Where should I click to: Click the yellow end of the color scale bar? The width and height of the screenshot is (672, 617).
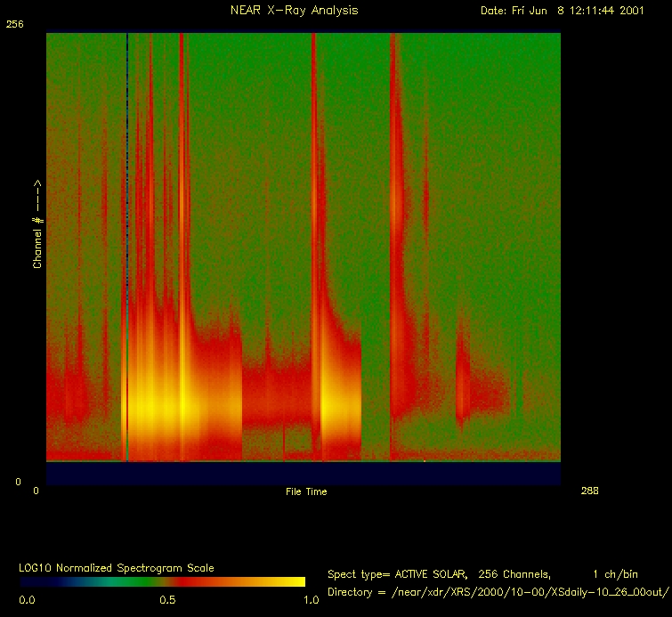(294, 581)
